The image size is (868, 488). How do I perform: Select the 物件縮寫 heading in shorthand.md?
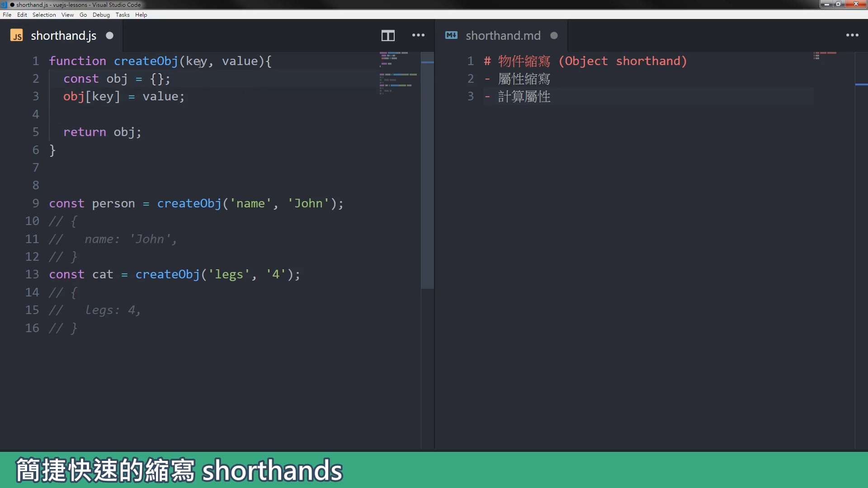524,61
